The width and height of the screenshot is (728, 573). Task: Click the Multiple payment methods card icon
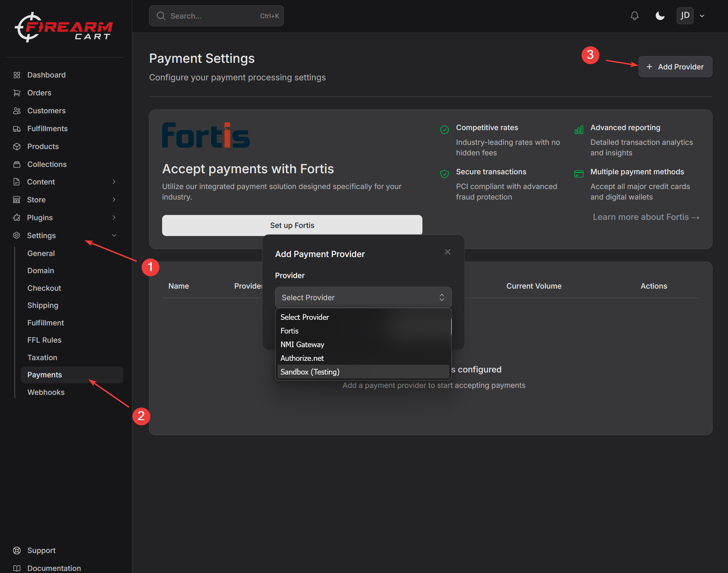pyautogui.click(x=579, y=174)
